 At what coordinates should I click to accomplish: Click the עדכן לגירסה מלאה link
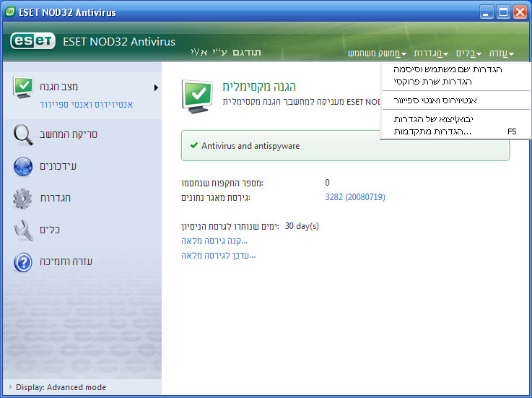[x=218, y=255]
